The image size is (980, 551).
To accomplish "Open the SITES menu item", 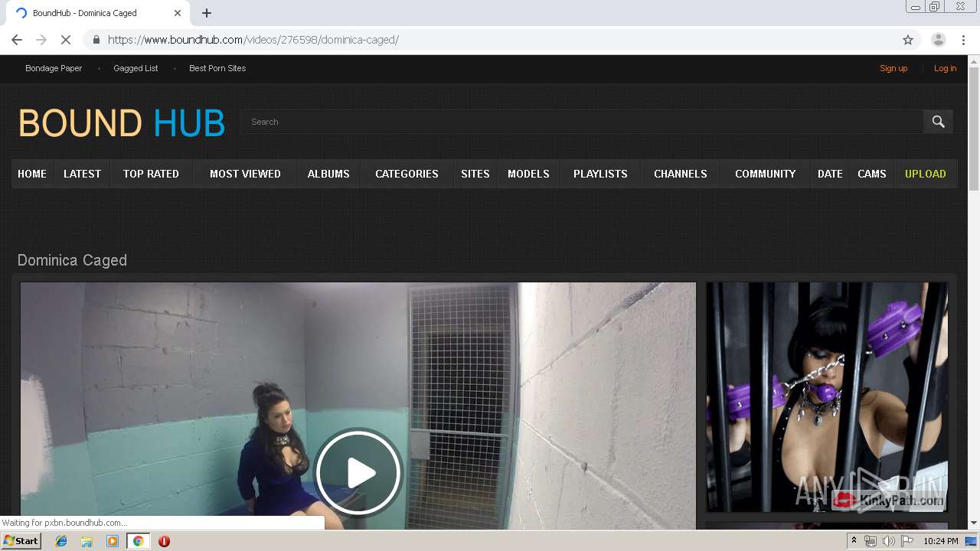I will pyautogui.click(x=475, y=174).
